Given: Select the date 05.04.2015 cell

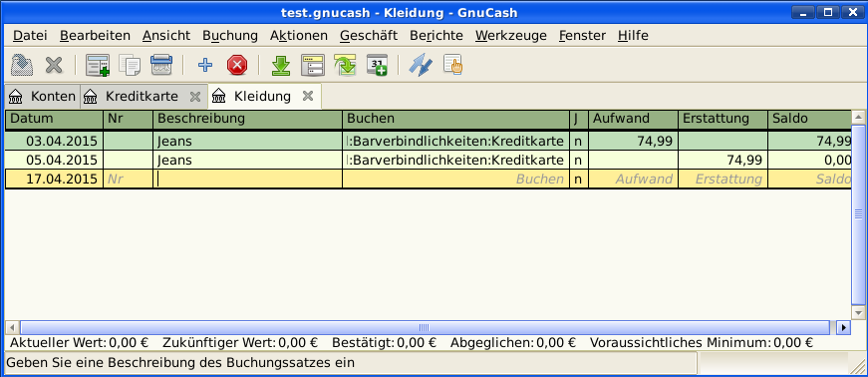Looking at the screenshot, I should 54,161.
